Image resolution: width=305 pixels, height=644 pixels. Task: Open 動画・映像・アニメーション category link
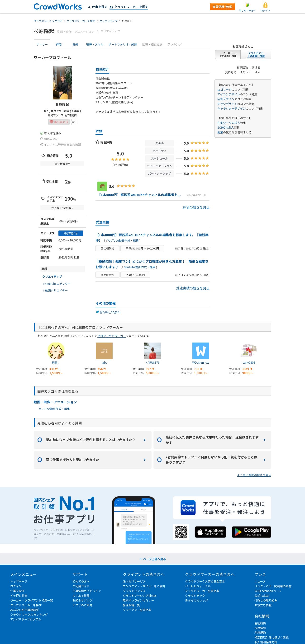(55, 402)
